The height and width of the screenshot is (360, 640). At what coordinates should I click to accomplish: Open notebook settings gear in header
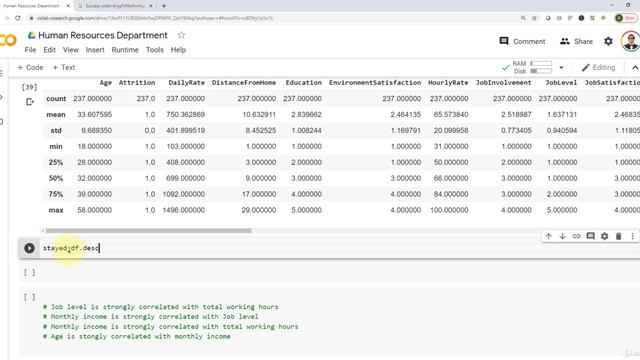(x=608, y=41)
